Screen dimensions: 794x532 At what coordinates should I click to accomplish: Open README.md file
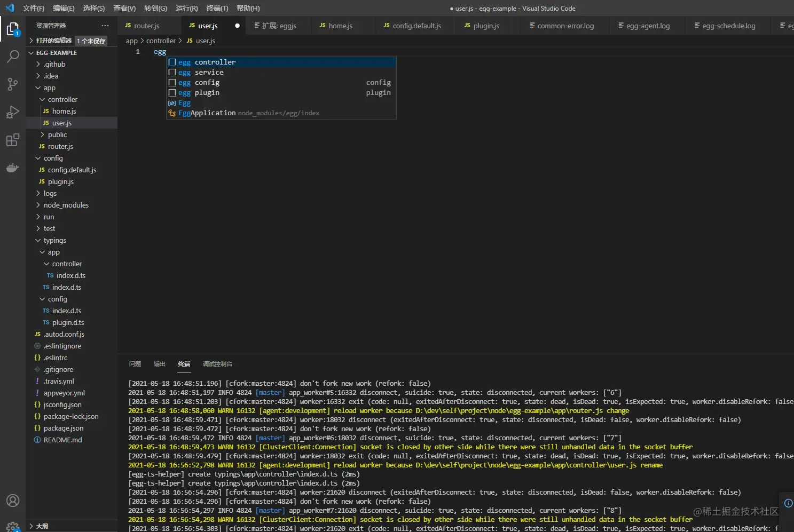(72, 440)
